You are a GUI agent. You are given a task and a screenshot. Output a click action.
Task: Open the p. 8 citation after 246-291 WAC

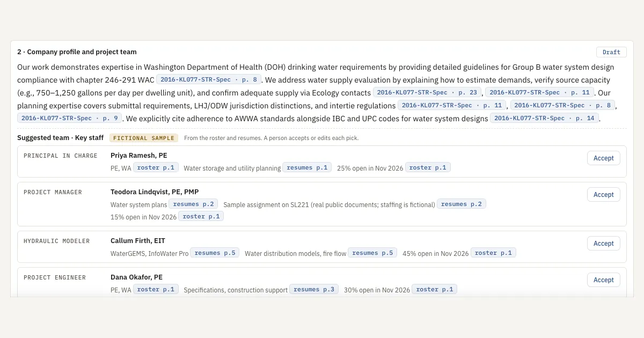pyautogui.click(x=209, y=79)
